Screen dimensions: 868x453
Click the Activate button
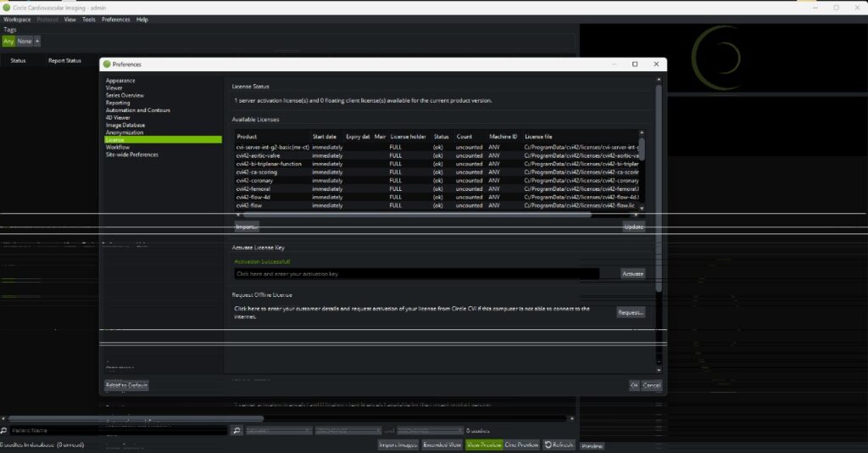pos(632,274)
